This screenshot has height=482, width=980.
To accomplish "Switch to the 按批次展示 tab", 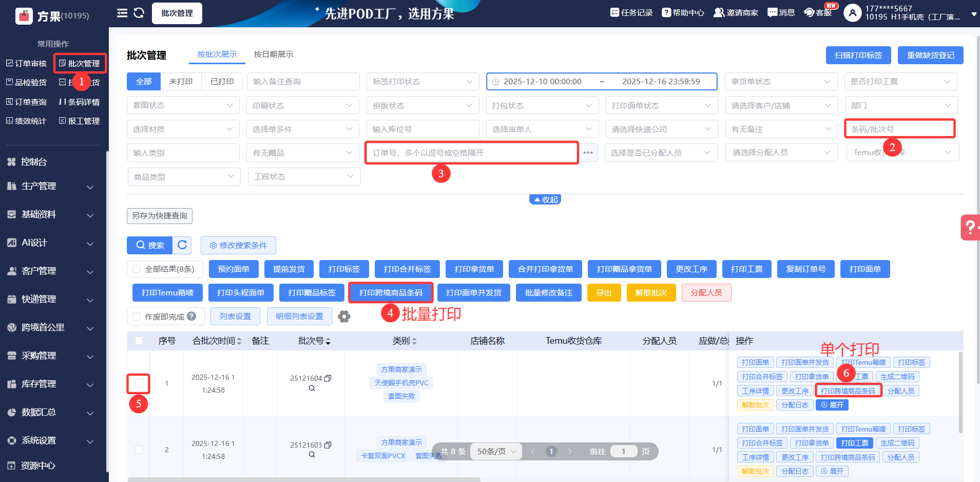I will point(217,54).
